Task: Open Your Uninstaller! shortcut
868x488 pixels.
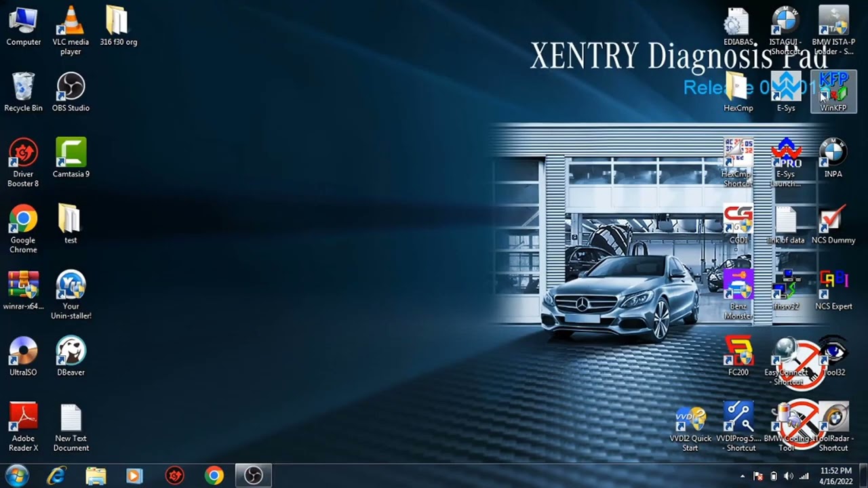Action: [71, 296]
